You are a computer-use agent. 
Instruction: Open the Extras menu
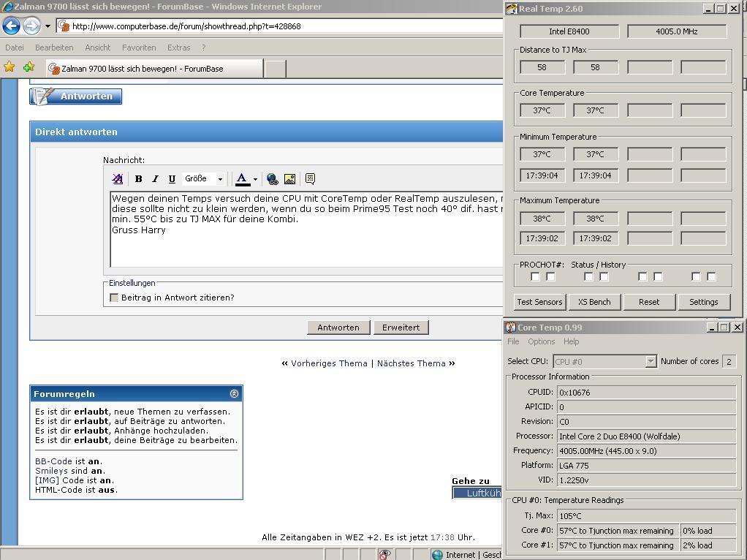coord(178,48)
